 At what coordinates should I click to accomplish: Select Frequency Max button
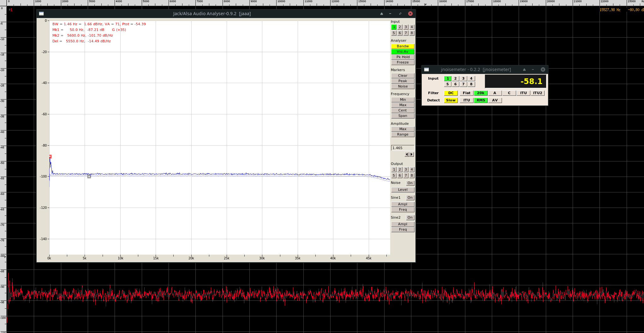pos(402,105)
